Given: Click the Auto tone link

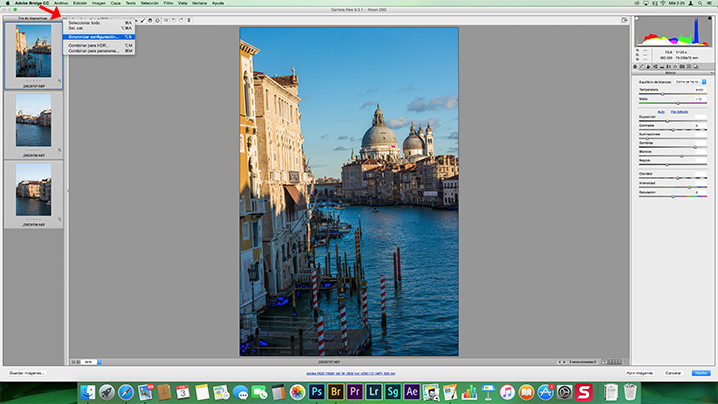Looking at the screenshot, I should 661,112.
